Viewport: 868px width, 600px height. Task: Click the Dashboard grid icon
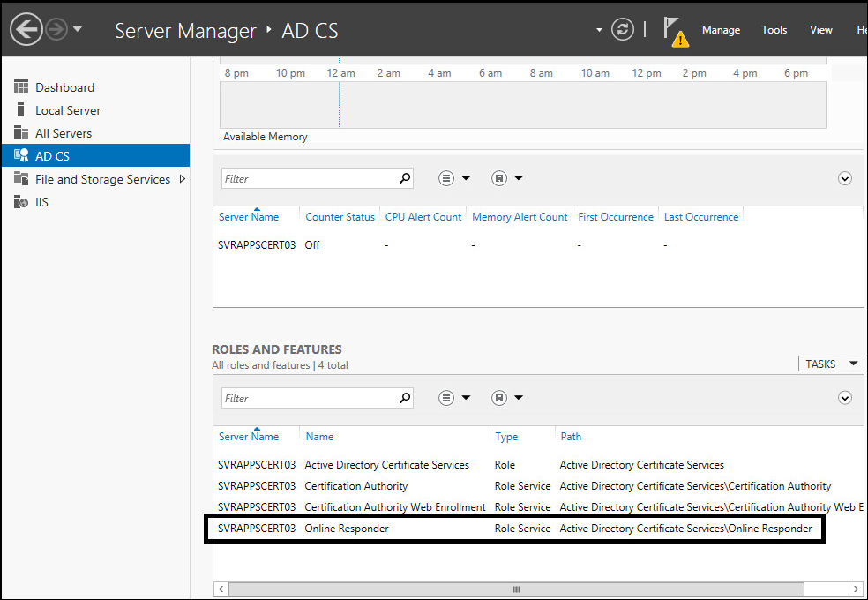(x=21, y=86)
